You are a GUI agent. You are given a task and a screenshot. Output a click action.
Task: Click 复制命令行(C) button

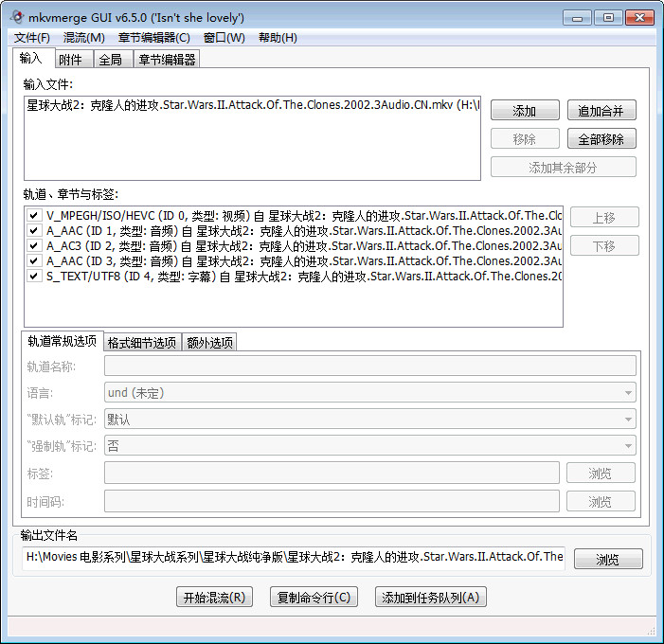pos(314,597)
